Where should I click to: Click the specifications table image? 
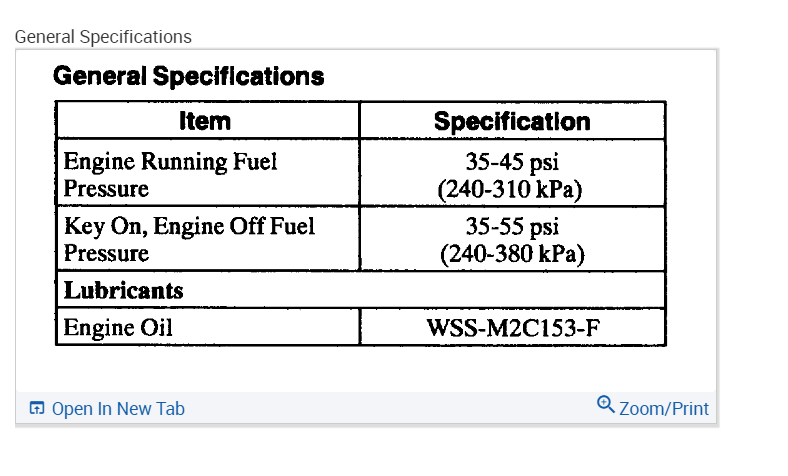[x=360, y=220]
